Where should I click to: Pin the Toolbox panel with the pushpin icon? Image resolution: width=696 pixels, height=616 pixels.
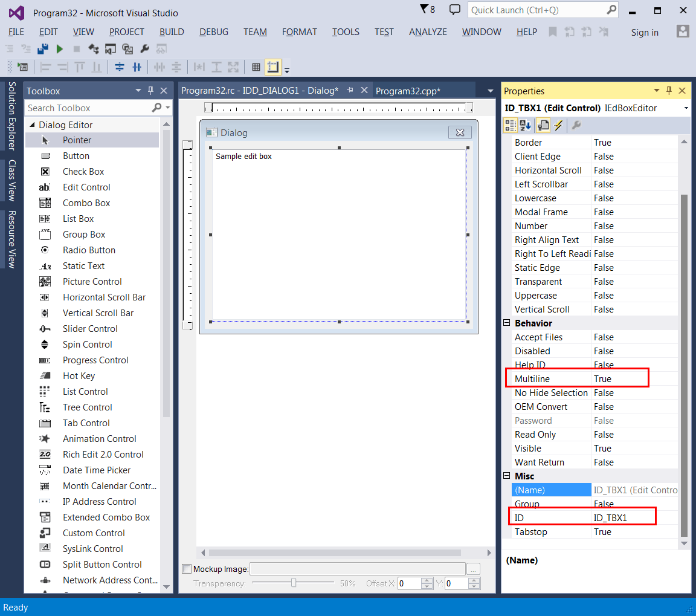(x=151, y=91)
